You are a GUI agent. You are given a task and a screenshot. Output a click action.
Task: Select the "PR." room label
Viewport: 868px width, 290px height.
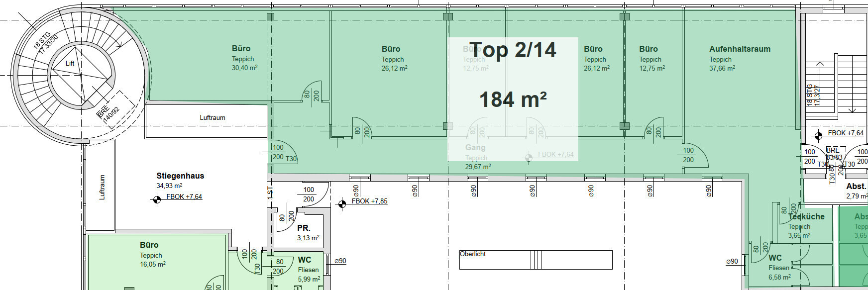(x=304, y=228)
